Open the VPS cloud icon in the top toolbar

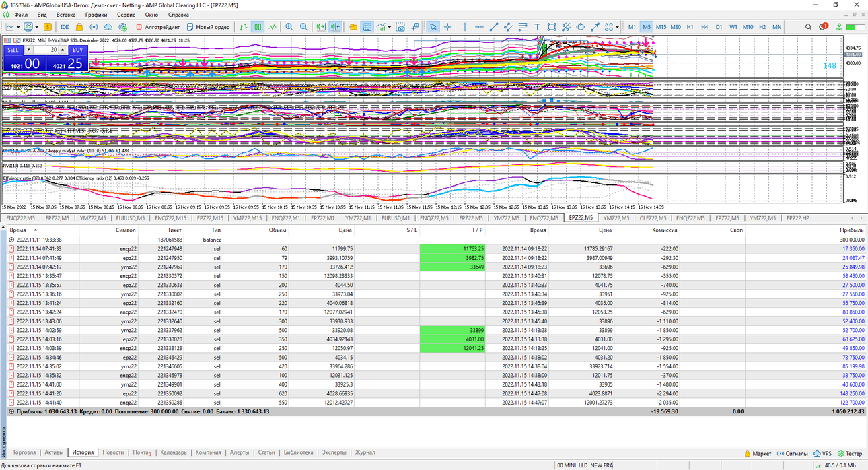(108, 27)
